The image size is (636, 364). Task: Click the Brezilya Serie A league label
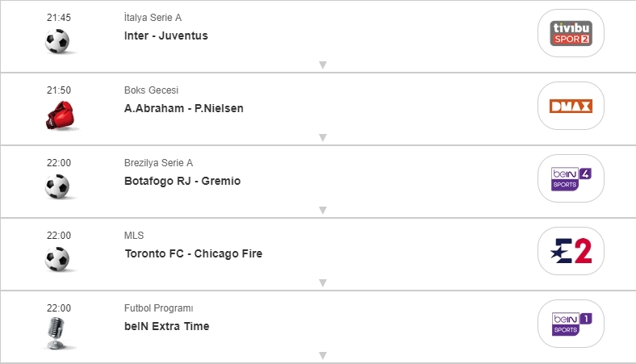tap(158, 163)
